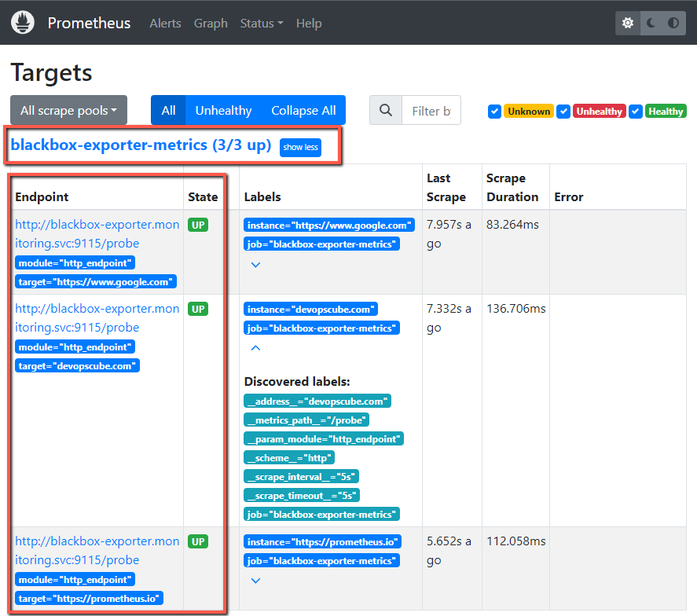This screenshot has height=616, width=697.
Task: Click the Prometheus torch logo
Action: point(22,22)
